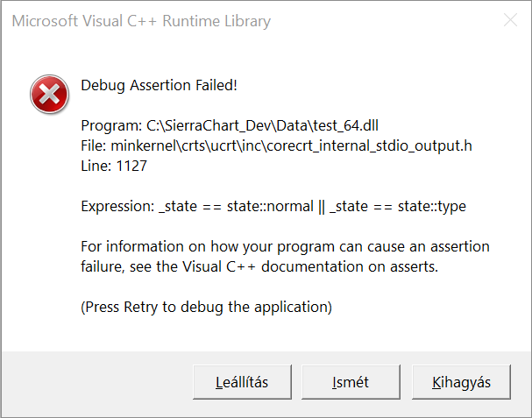
Task: Click the empty gray button bar area
Action: [96, 382]
